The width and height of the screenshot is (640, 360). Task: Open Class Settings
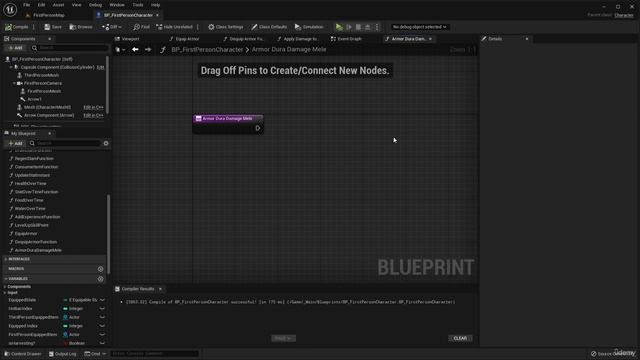coord(226,27)
